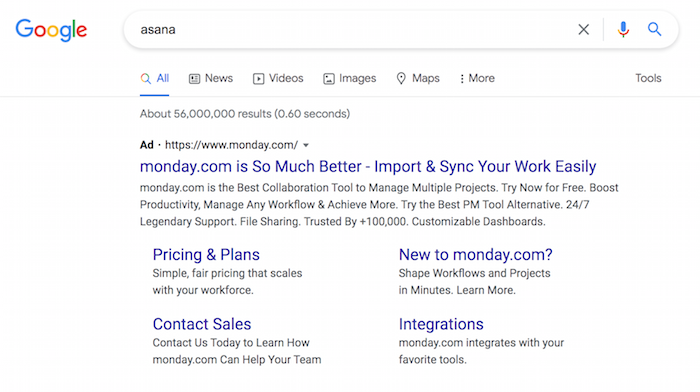Click the https://www.monday.com/ ad URL
Screen dimensions: 700x392
pyautogui.click(x=231, y=145)
